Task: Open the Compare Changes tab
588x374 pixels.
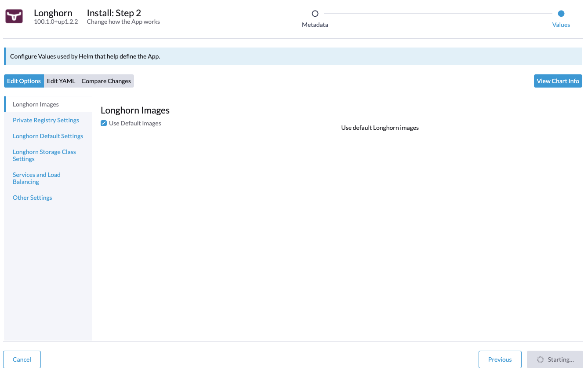Action: pyautogui.click(x=106, y=81)
